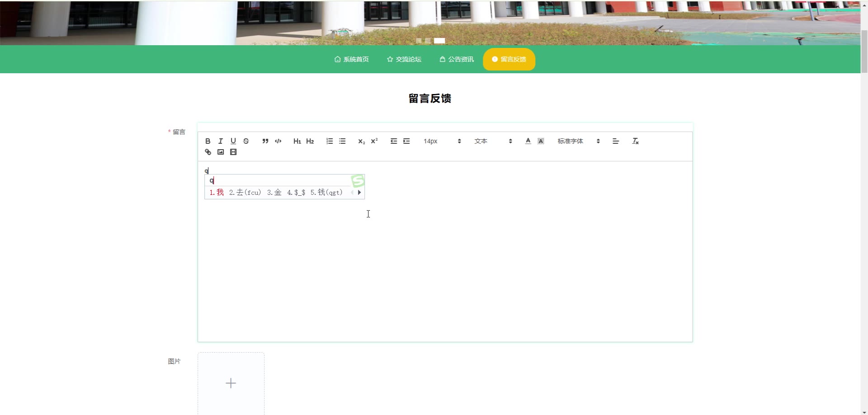The height and width of the screenshot is (415, 868).
Task: Open the 标准字体 font family dropdown
Action: (578, 141)
